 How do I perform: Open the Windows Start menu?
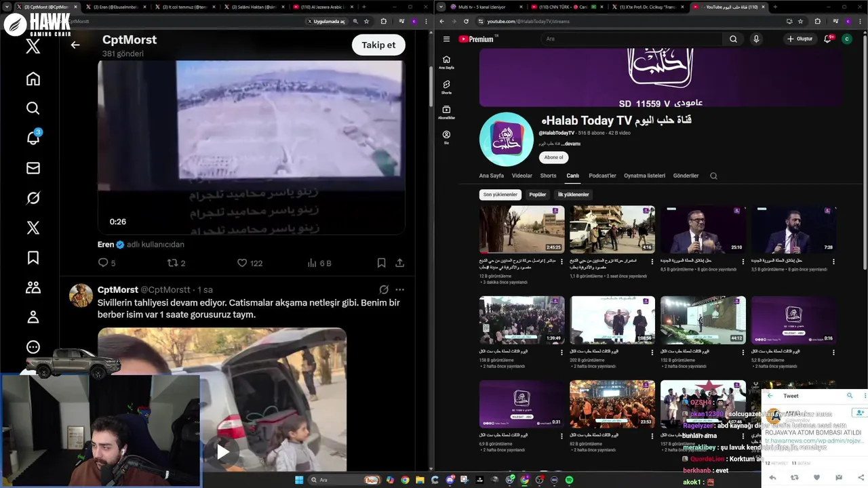298,480
